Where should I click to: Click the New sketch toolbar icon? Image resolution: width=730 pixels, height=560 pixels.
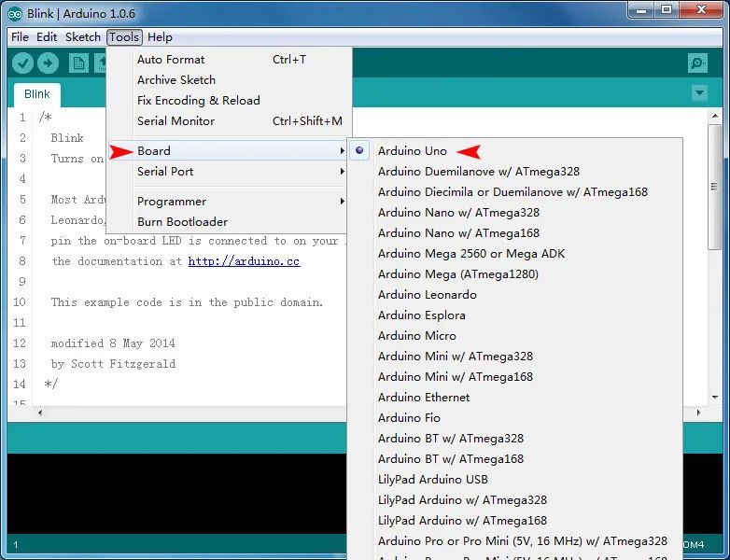(78, 63)
